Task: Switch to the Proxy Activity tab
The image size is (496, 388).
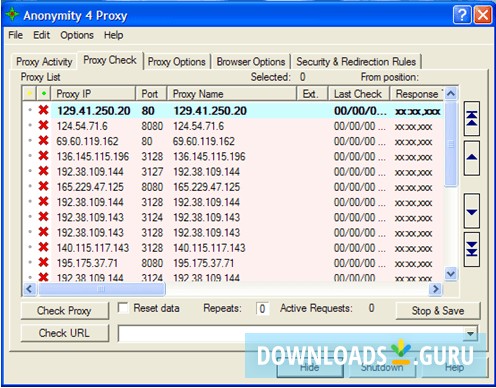Action: pos(44,62)
